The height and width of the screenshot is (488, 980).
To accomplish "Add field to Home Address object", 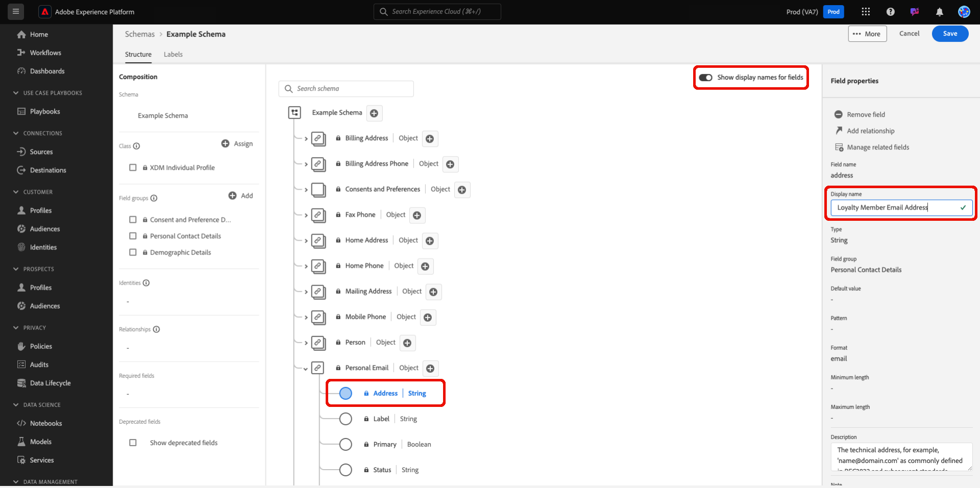I will 430,241.
